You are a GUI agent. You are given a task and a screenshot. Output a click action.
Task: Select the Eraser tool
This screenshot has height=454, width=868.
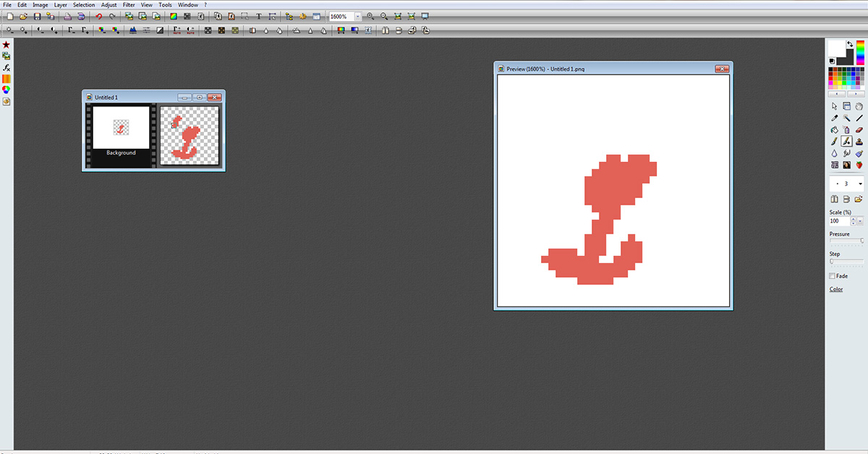pyautogui.click(x=859, y=129)
